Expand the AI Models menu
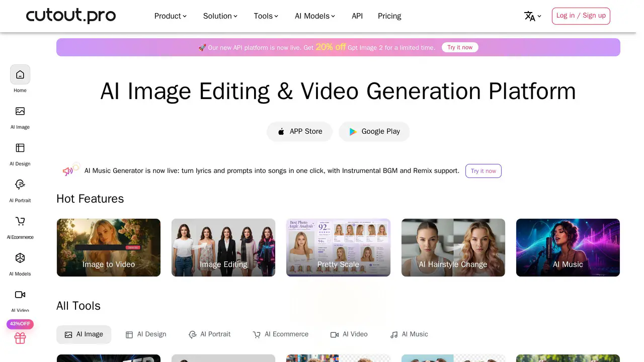Screen dimensions: 644x362 pos(315,16)
